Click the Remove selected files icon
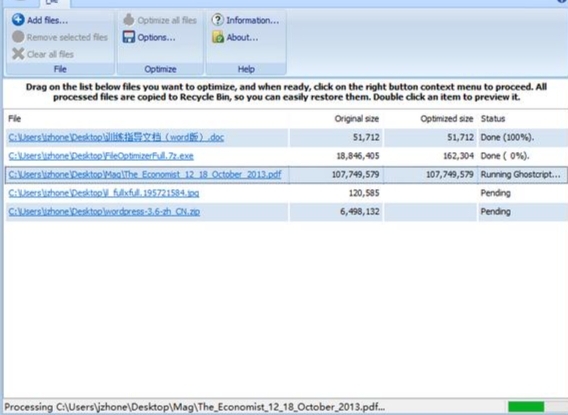The height and width of the screenshot is (415, 568). click(18, 37)
